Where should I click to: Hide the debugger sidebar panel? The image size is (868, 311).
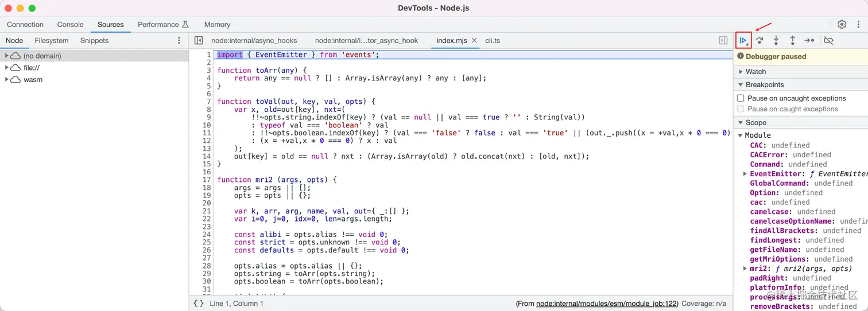click(x=723, y=40)
